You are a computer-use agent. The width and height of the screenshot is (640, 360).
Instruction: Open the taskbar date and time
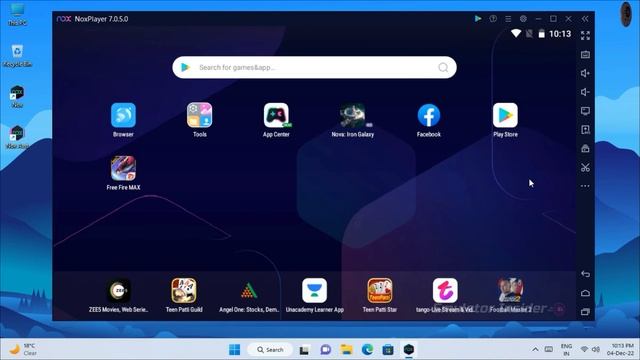pos(620,349)
